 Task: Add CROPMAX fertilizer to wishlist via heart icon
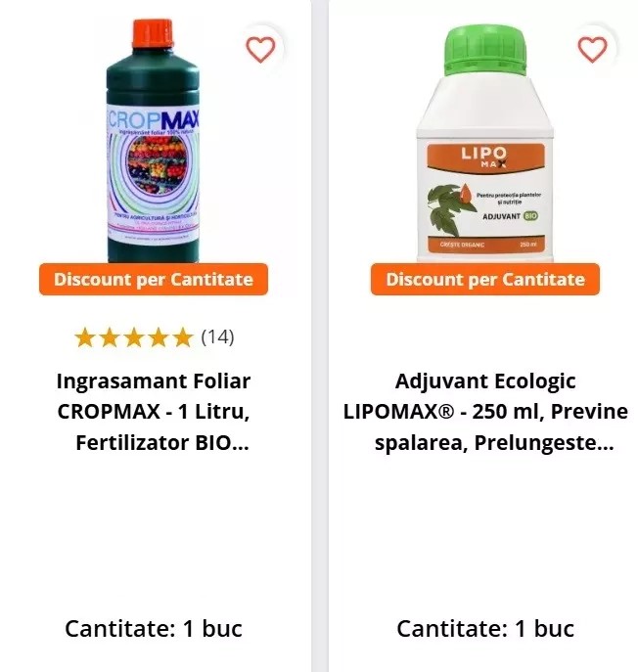pos(260,49)
